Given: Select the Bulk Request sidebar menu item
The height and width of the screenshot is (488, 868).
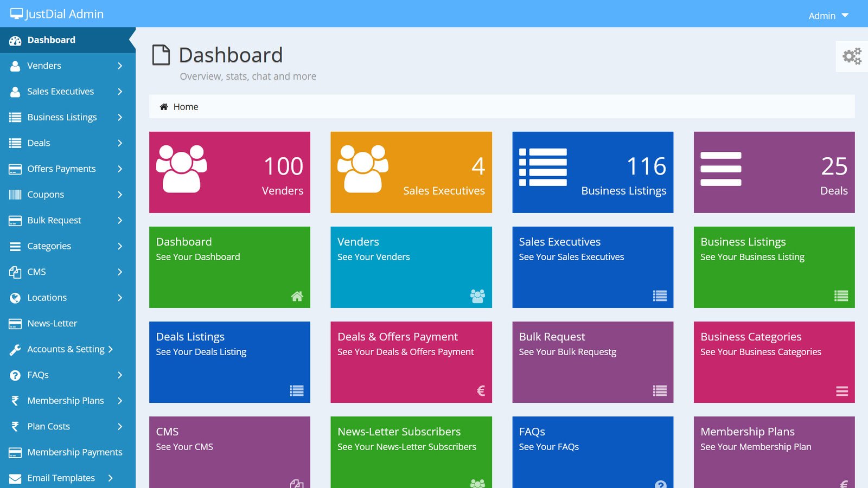Looking at the screenshot, I should tap(68, 221).
